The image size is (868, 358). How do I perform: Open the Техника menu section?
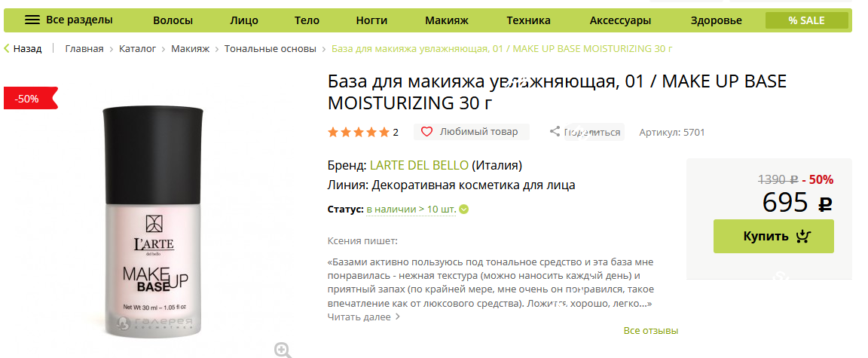(528, 21)
